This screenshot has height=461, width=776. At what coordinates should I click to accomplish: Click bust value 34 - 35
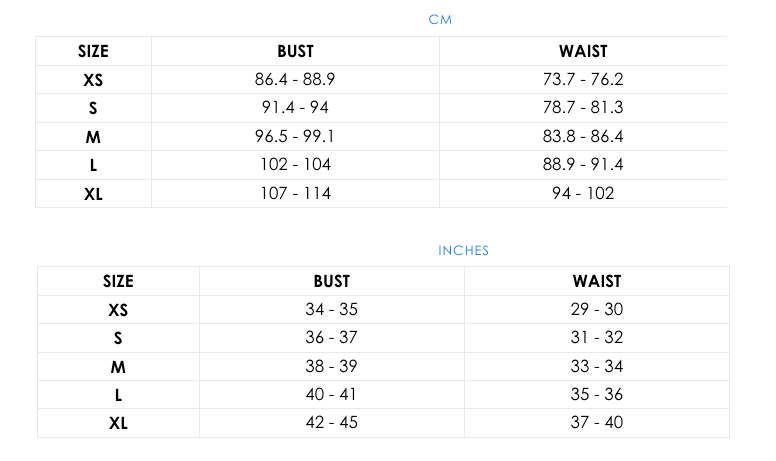point(331,310)
